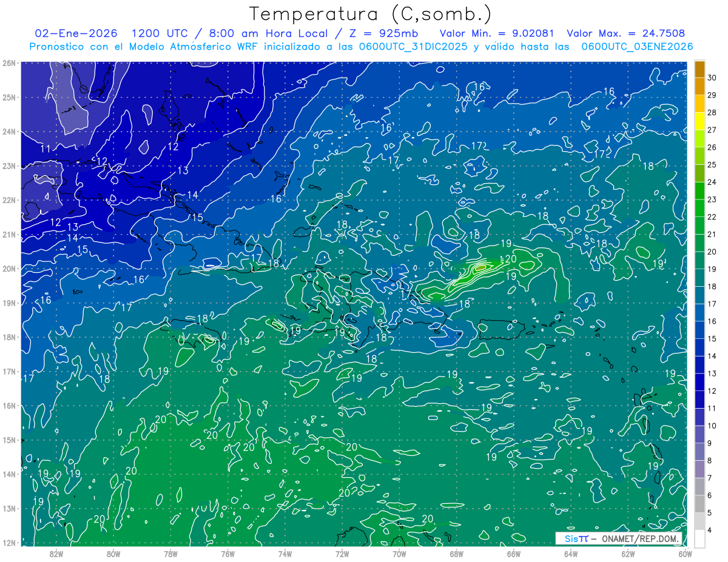This screenshot has width=728, height=562.
Task: Click the '21N' latitude axis label
Action: pyautogui.click(x=8, y=234)
